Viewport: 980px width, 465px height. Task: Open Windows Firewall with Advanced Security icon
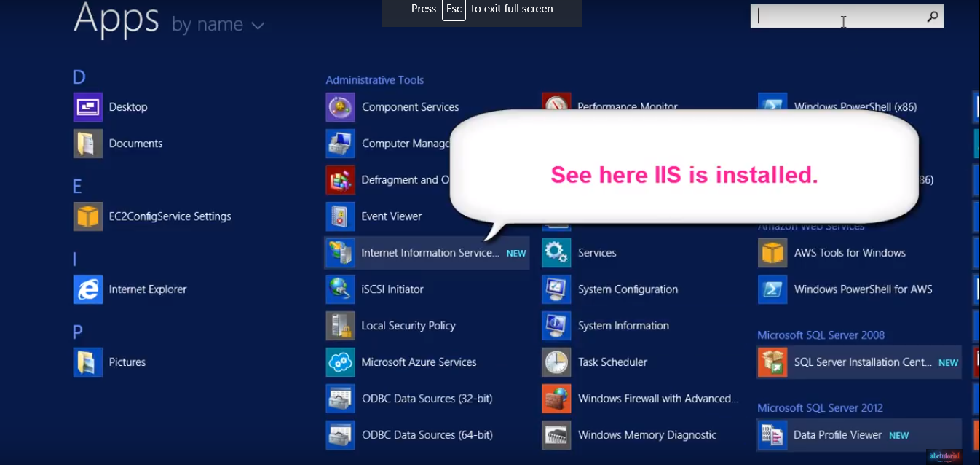(x=557, y=399)
